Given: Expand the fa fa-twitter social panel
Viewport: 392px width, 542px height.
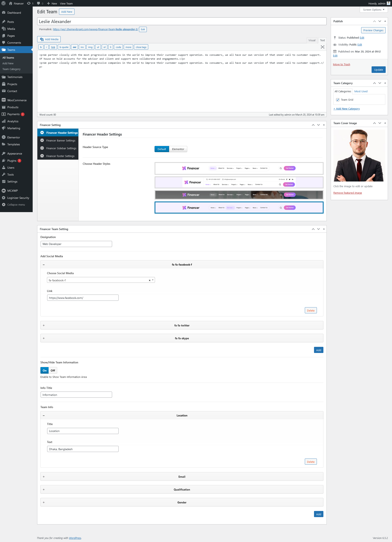Looking at the screenshot, I should [182, 325].
